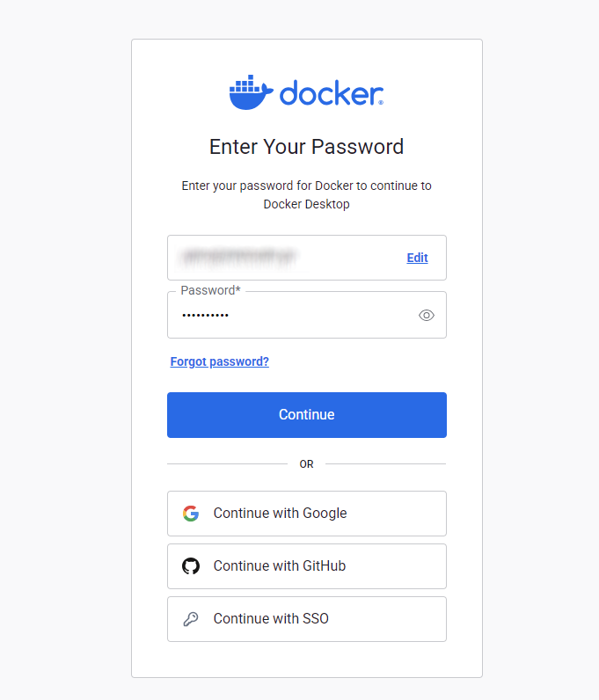This screenshot has height=700, width=599.
Task: Click the masked password dots
Action: [x=206, y=315]
